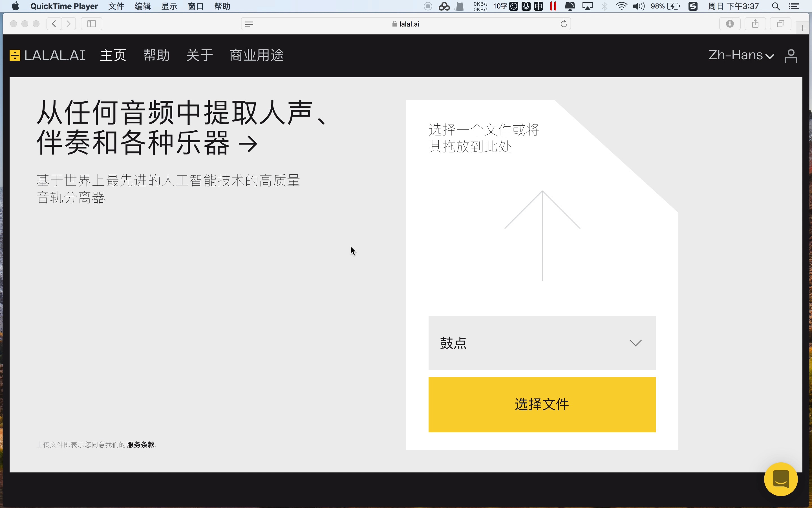Stop recording via menu bar record icon
Image resolution: width=812 pixels, height=508 pixels.
click(x=428, y=6)
